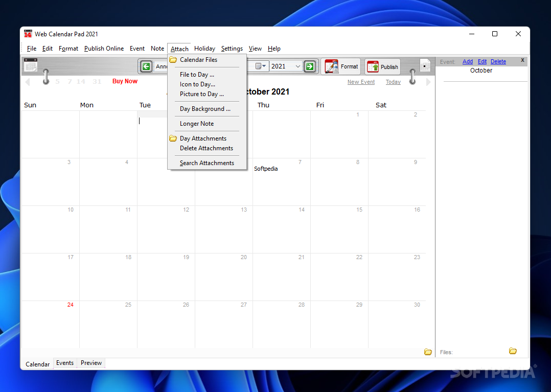The height and width of the screenshot is (392, 551).
Task: Select the October 18 day cell
Action: click(x=108, y=277)
